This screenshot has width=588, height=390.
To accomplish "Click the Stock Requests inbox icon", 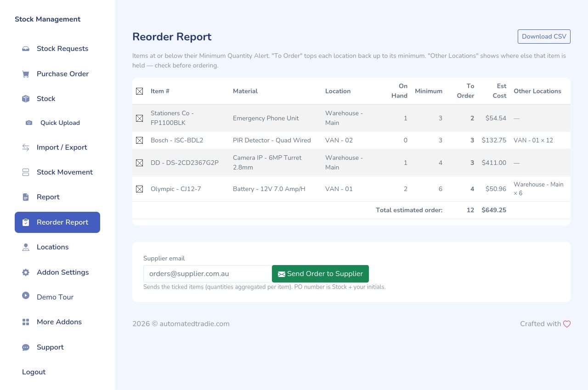I will click(26, 49).
